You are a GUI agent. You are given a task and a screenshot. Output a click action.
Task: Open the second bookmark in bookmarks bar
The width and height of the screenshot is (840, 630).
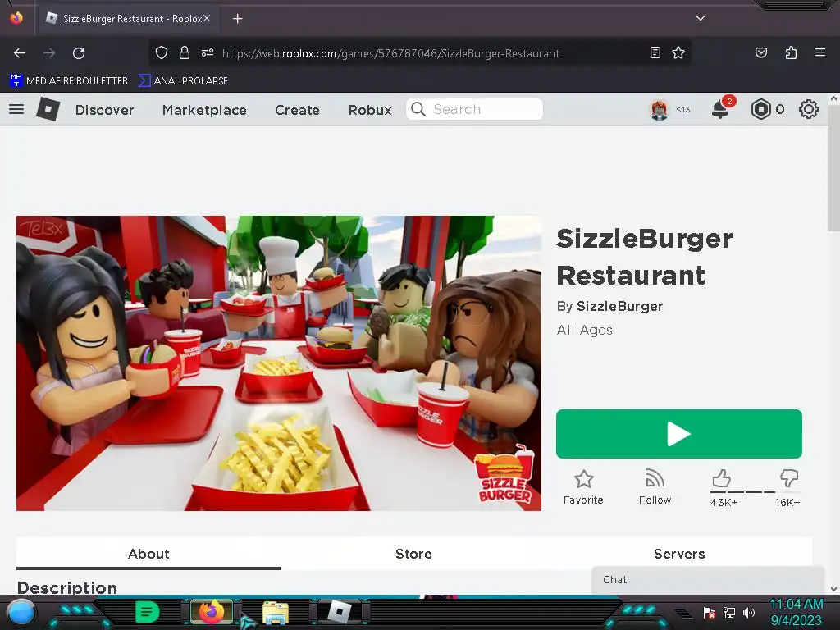coord(183,81)
